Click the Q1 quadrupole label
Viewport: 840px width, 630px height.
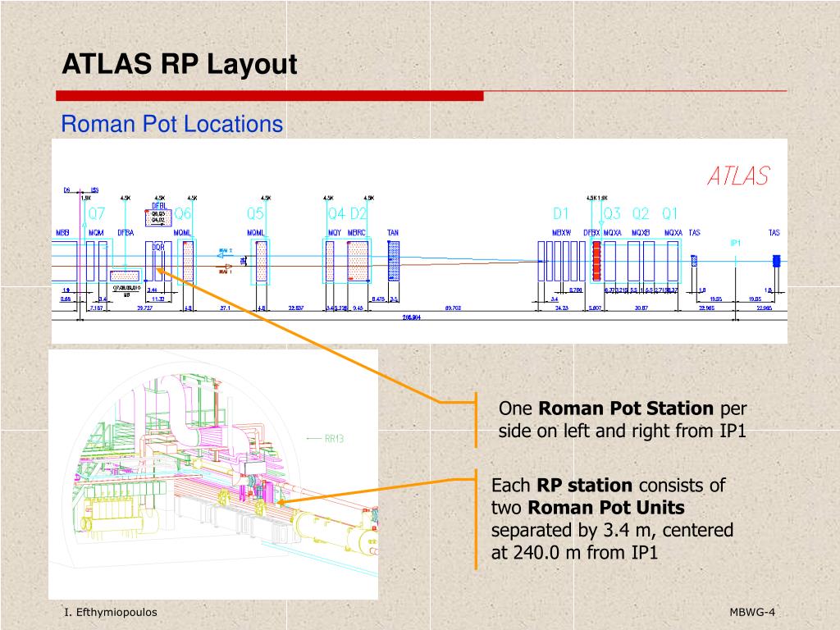tap(669, 214)
